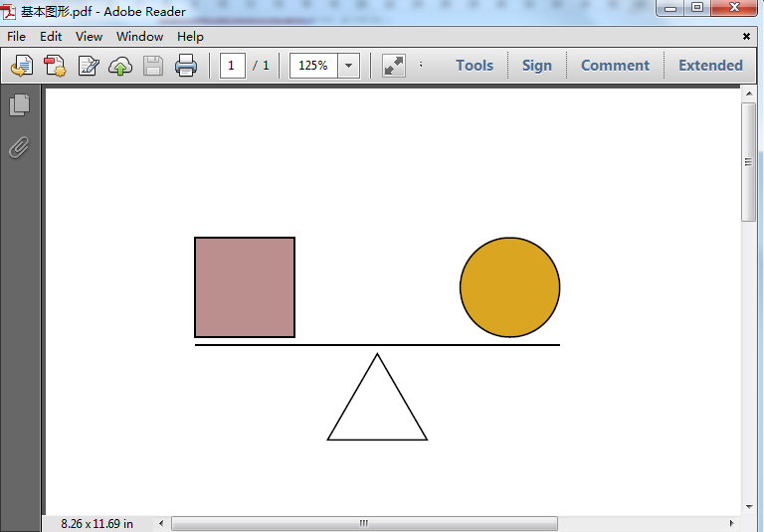Viewport: 764px width, 532px height.
Task: Open the View menu
Action: pos(89,37)
